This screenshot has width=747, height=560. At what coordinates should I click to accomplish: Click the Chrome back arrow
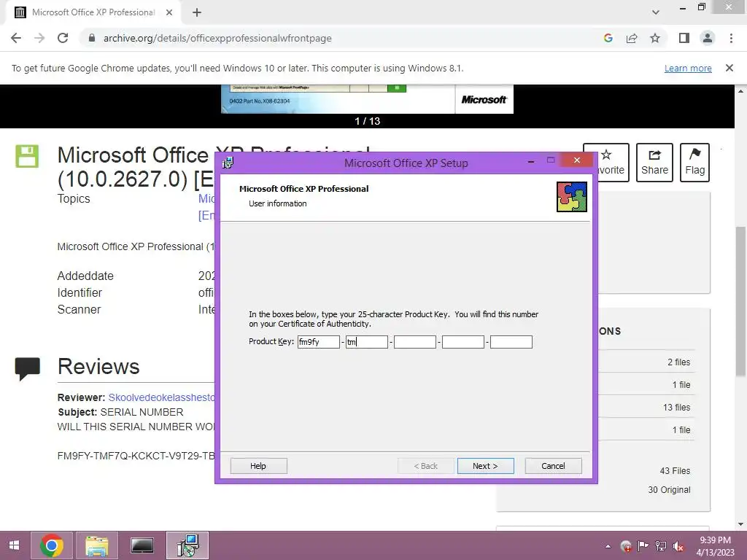(16, 38)
